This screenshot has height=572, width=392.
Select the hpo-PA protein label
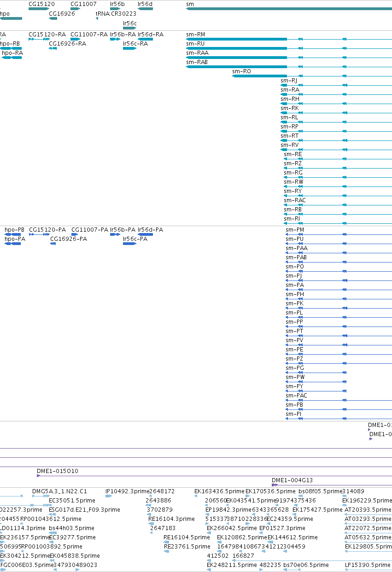(x=15, y=239)
